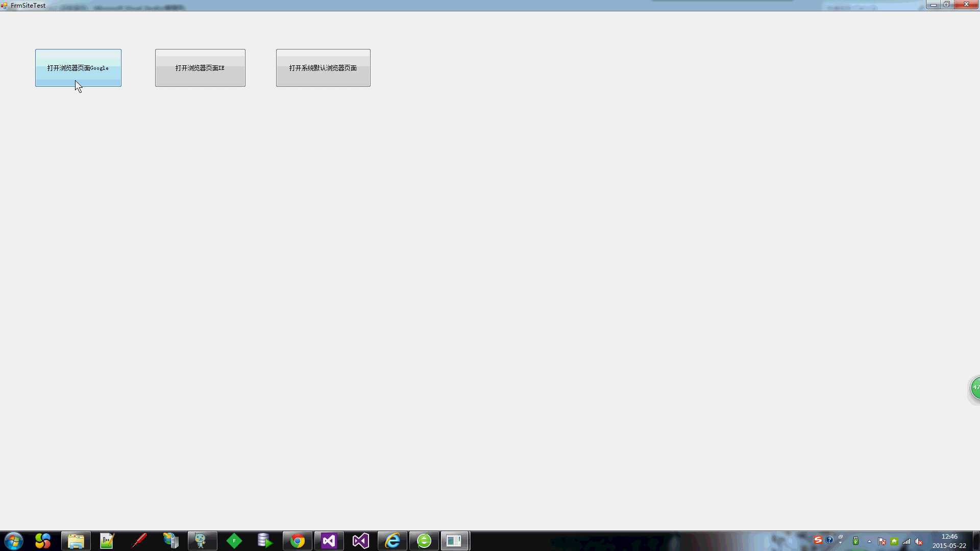Close the FrmSiteTest window
The width and height of the screenshot is (980, 551).
point(966,5)
